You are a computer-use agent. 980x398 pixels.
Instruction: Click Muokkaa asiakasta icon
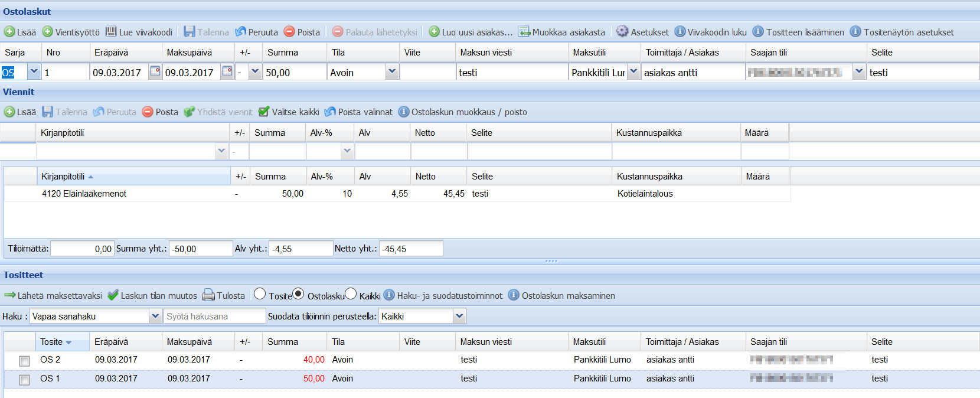click(x=524, y=32)
